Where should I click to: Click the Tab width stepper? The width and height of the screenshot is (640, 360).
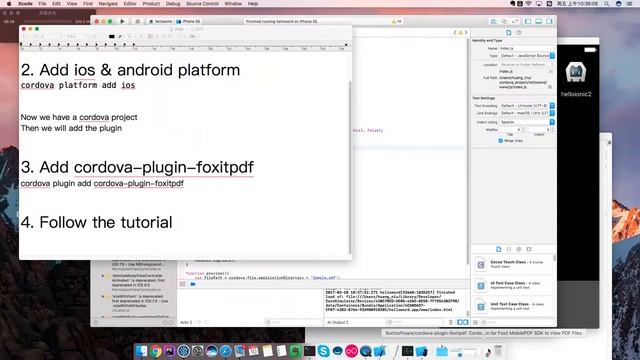coord(524,130)
